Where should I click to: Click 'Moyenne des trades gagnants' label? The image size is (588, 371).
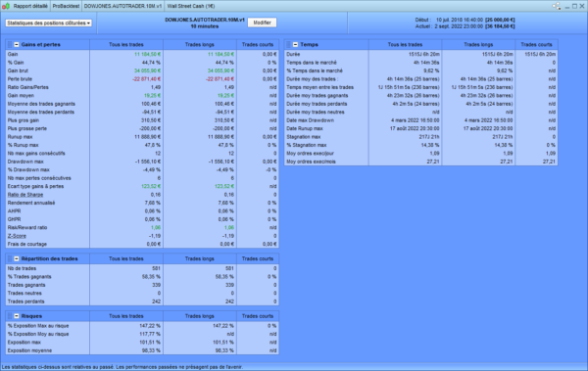click(41, 104)
